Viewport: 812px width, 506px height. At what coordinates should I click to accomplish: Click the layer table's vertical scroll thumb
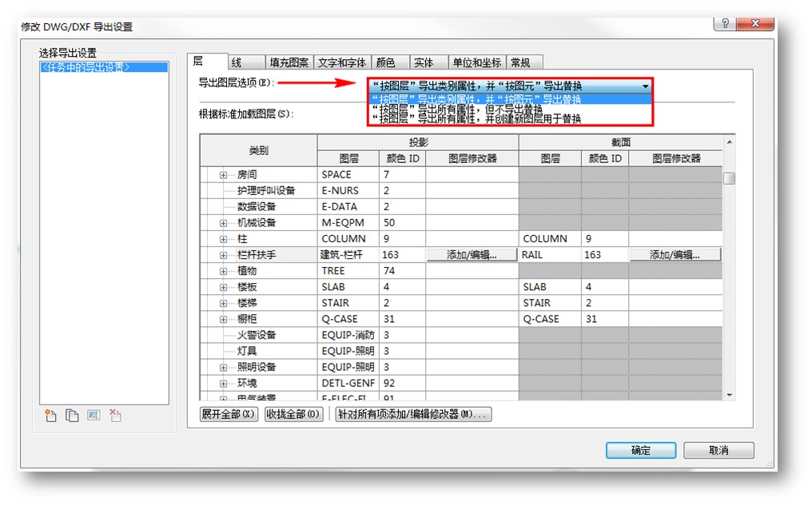click(729, 178)
